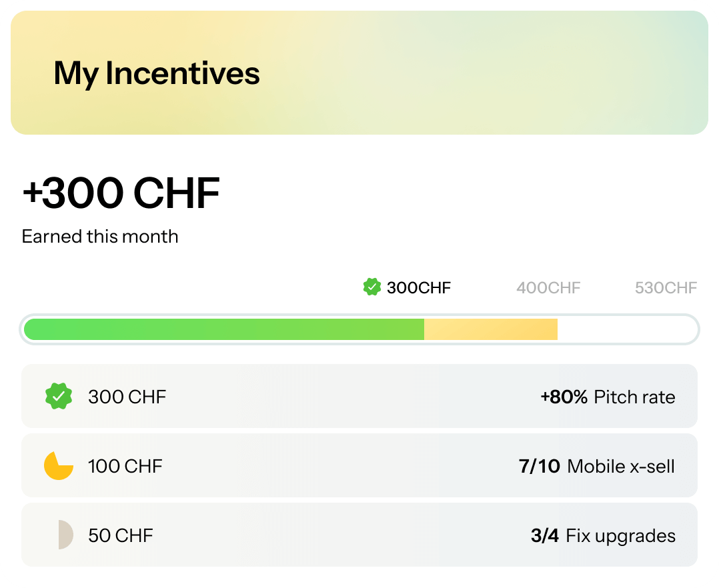
Task: Click the half-circle progress icon beside 50 CHF
Action: (59, 535)
